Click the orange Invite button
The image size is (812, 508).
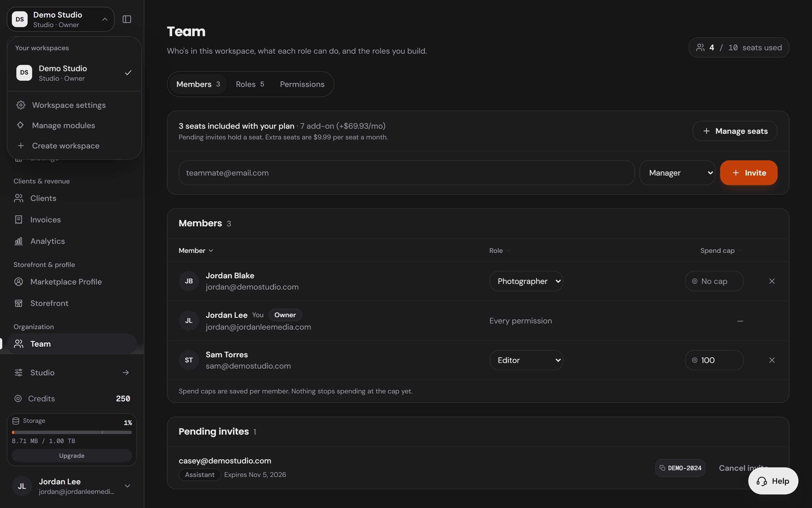coord(749,173)
